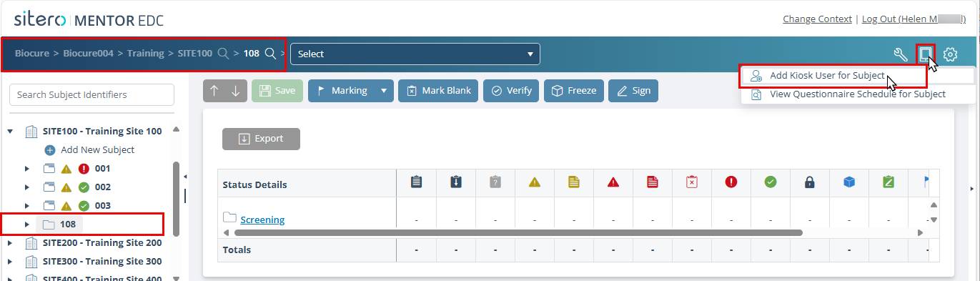Viewport: 980px width, 281px height.
Task: Click the status table scroll right arrow
Action: pyautogui.click(x=921, y=232)
